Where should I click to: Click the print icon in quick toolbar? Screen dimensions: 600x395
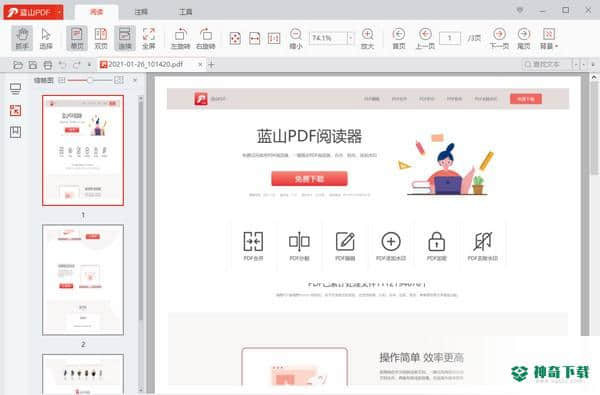point(47,65)
